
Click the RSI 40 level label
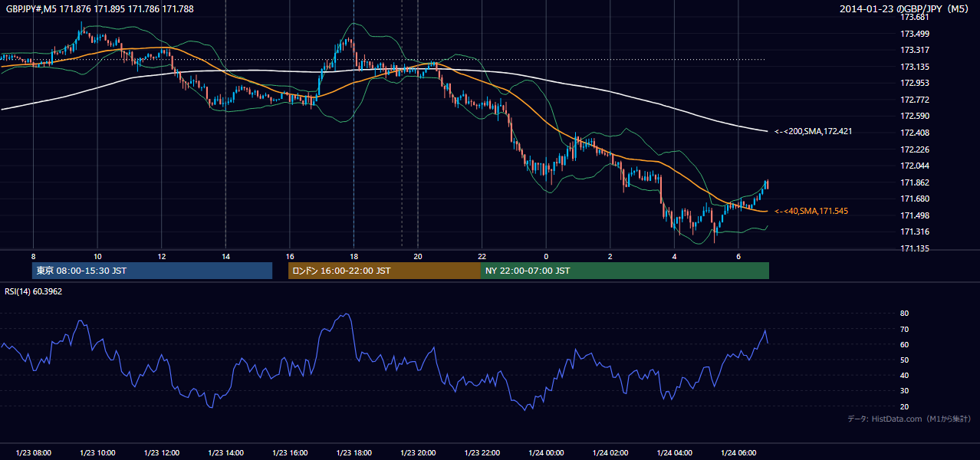point(904,375)
